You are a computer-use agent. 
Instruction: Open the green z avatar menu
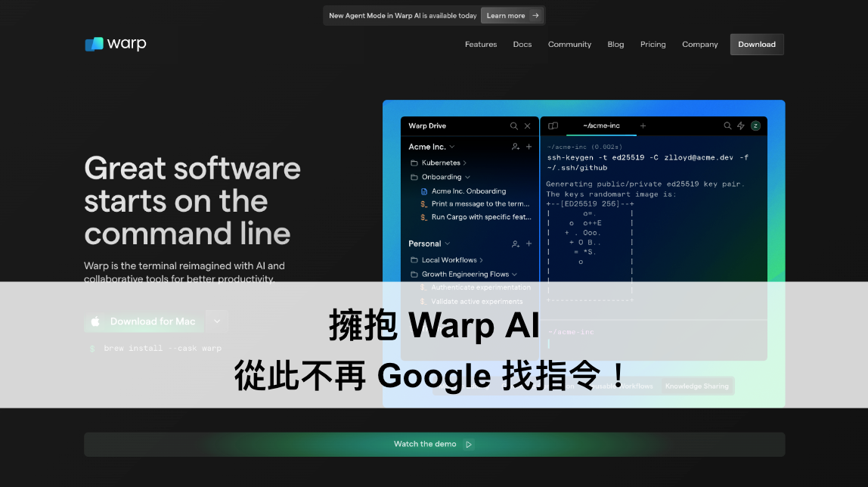(x=755, y=126)
